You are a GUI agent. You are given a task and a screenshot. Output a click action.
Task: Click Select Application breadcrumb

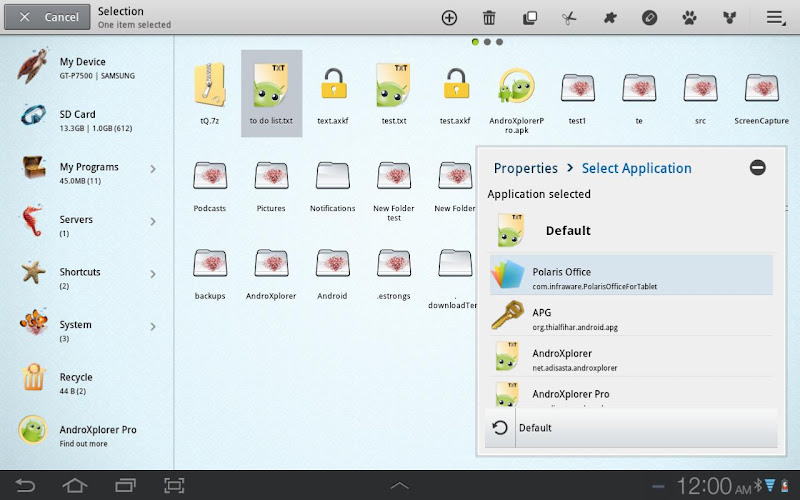click(x=637, y=168)
